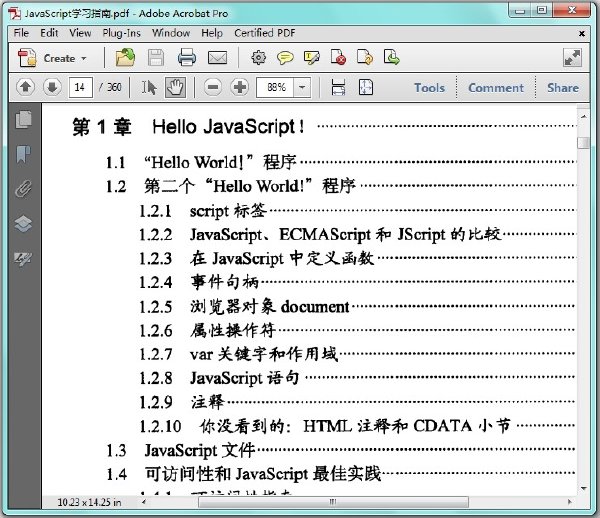Click the Create PDF icon
Viewport: 600px width, 518px height.
click(27, 58)
